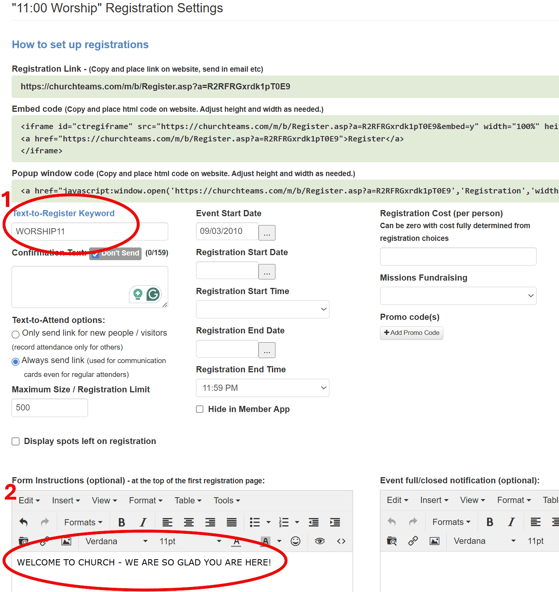The image size is (559, 592).
Task: Open Verdana font family dropdown in Form Instructions
Action: coord(116,541)
